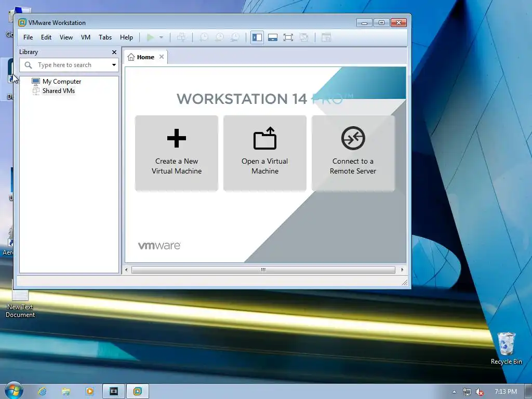The width and height of the screenshot is (532, 399).
Task: Show hidden tray icons arrow
Action: click(x=454, y=392)
